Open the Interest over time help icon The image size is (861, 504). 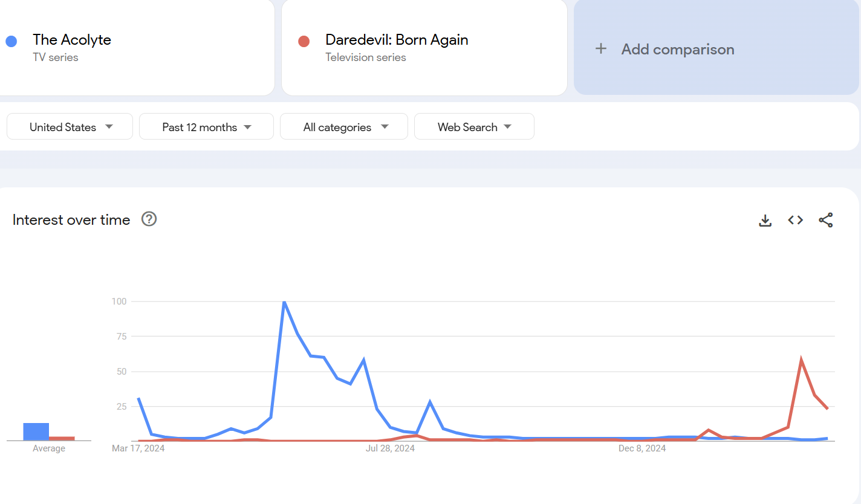(149, 219)
